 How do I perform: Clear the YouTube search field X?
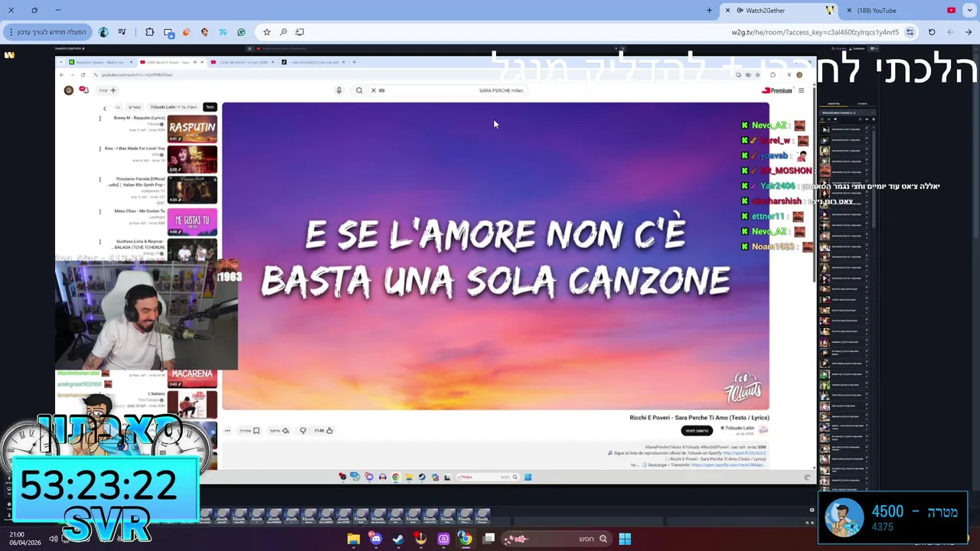[x=374, y=90]
